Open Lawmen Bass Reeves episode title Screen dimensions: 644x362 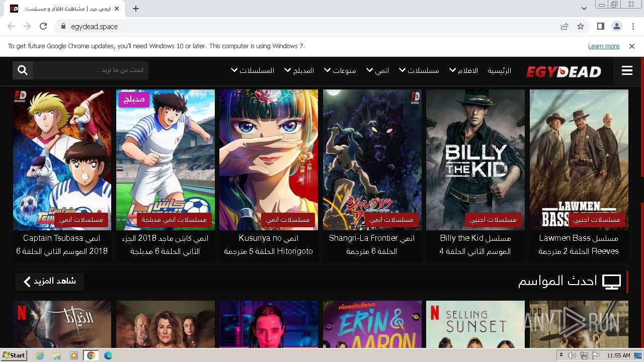(579, 244)
